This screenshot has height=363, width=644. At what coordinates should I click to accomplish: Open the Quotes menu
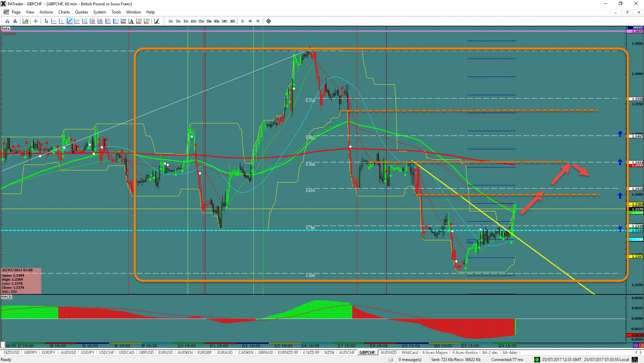point(81,12)
